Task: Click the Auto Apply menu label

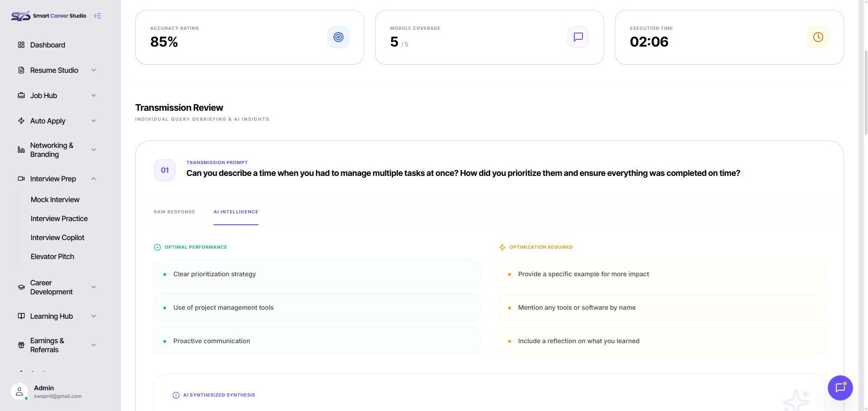Action: pyautogui.click(x=48, y=121)
